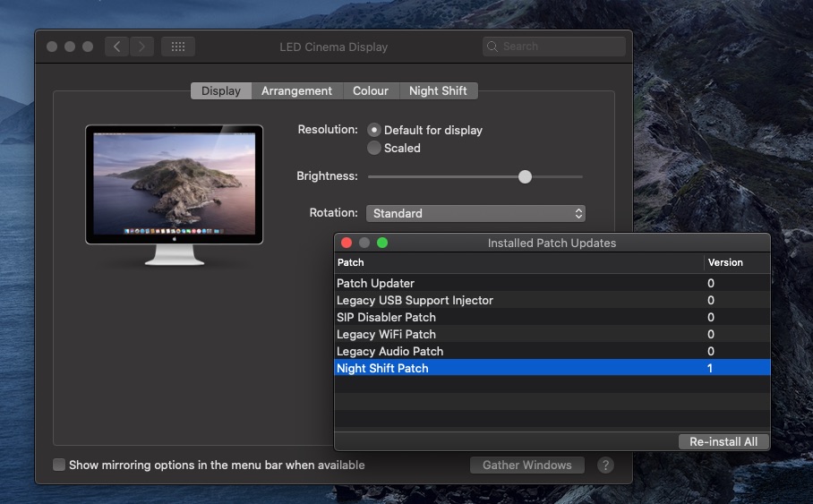Click version 0 of Legacy Audio Patch
The image size is (813, 504).
tap(711, 352)
